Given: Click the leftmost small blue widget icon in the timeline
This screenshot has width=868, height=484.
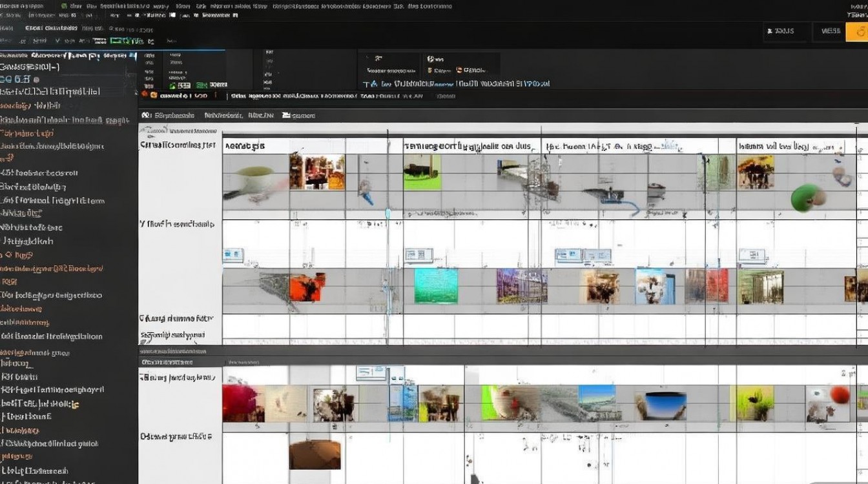Looking at the screenshot, I should pos(233,256).
